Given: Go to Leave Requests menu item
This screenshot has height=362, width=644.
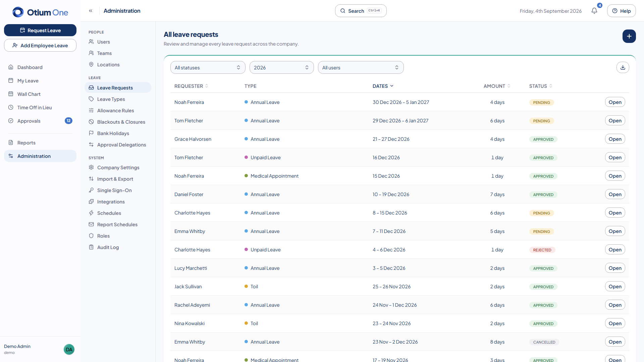Looking at the screenshot, I should pyautogui.click(x=118, y=87).
